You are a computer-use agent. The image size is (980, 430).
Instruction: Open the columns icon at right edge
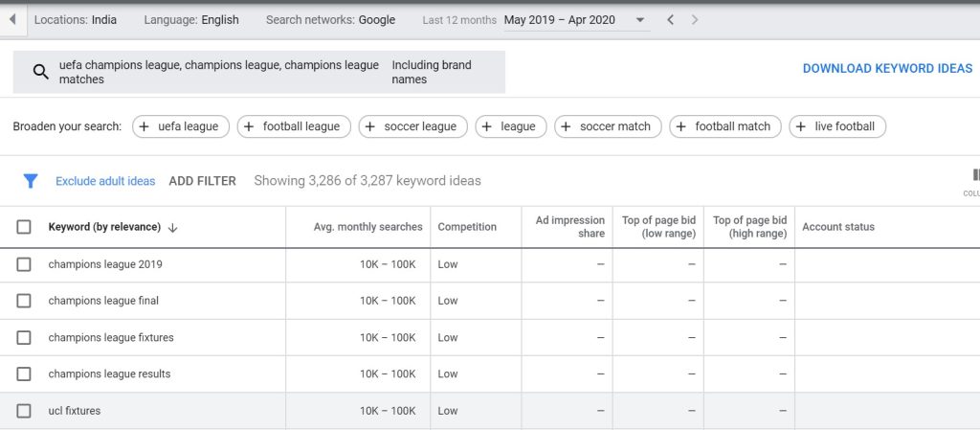coord(974,176)
